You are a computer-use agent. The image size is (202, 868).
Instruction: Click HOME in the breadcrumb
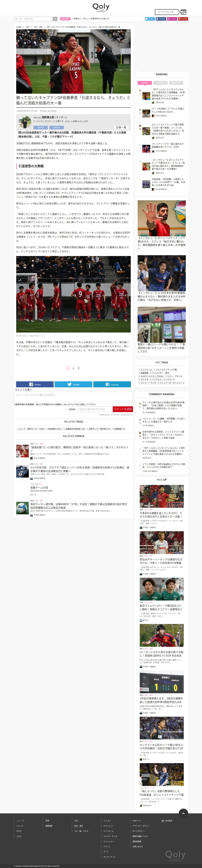click(19, 27)
